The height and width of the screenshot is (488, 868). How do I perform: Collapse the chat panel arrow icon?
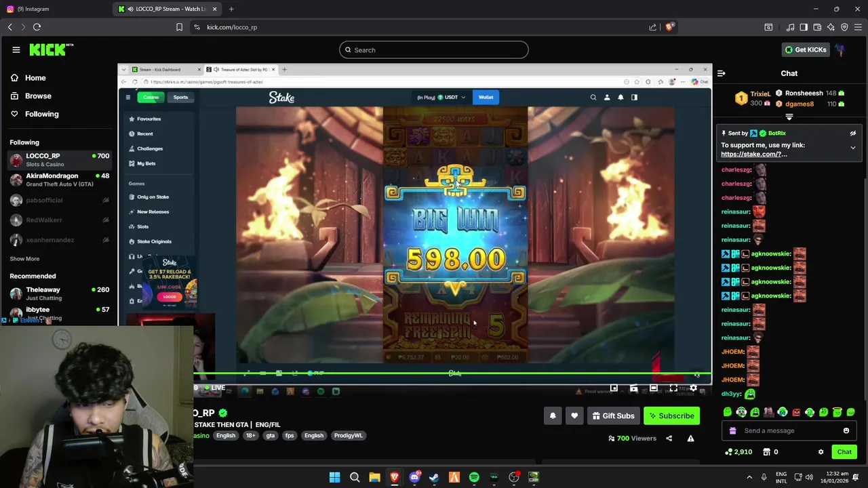(x=722, y=73)
